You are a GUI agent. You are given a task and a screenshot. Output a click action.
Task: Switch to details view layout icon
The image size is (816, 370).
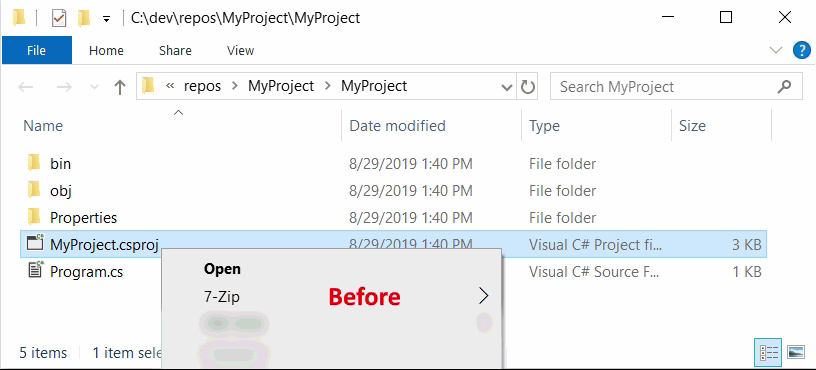[768, 352]
